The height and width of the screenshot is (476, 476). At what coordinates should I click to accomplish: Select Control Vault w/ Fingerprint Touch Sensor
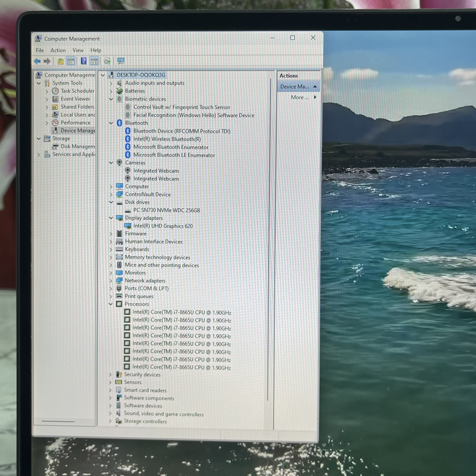point(182,107)
